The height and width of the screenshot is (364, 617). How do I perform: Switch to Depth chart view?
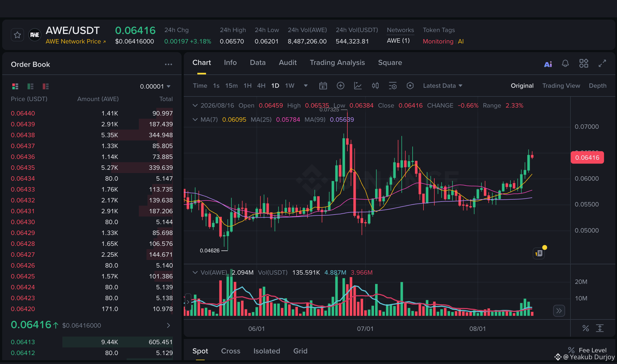pos(598,86)
